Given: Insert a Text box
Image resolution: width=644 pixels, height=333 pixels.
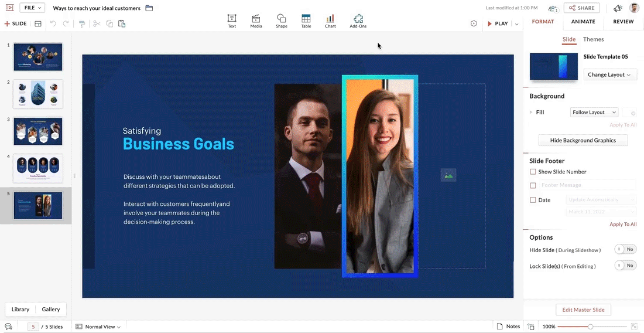Looking at the screenshot, I should pyautogui.click(x=232, y=21).
